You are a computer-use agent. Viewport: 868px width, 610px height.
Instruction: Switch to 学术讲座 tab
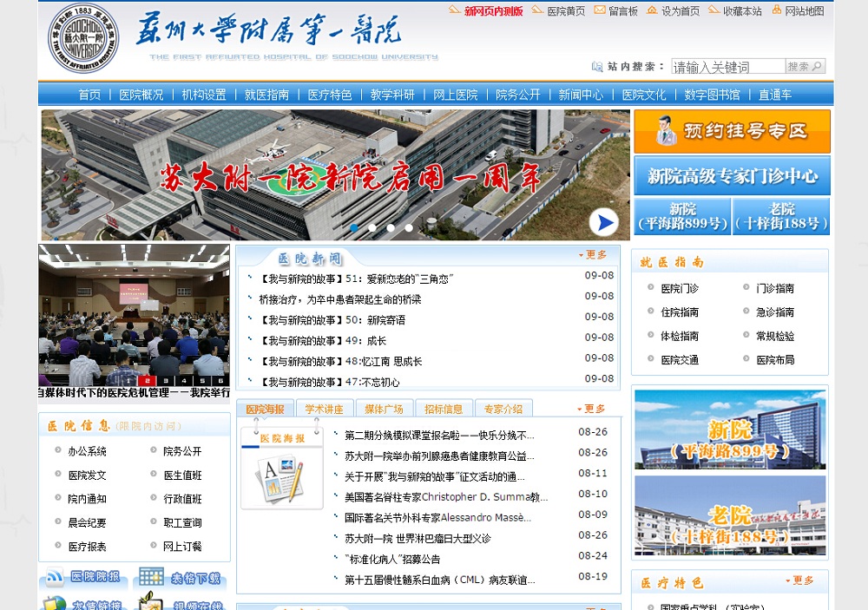pyautogui.click(x=325, y=409)
